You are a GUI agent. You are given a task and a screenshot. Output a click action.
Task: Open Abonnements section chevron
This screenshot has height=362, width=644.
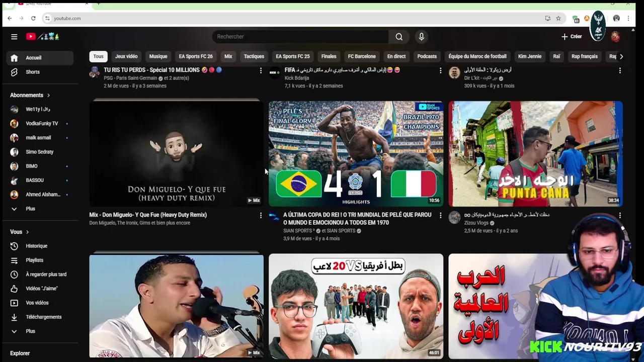tap(48, 95)
